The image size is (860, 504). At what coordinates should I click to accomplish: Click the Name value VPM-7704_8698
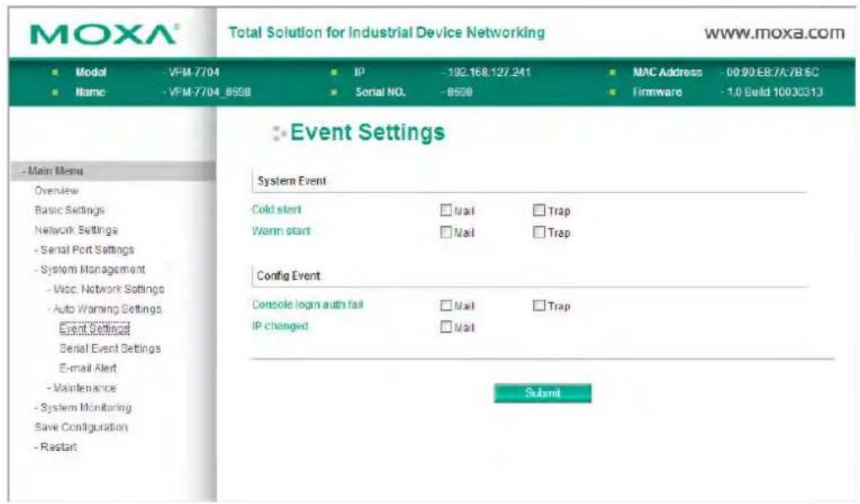(207, 92)
